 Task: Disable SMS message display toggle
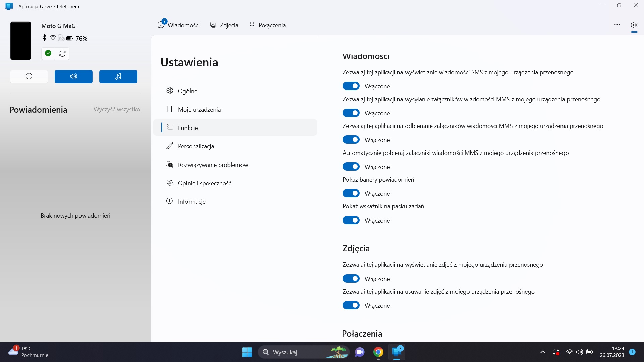pos(351,86)
